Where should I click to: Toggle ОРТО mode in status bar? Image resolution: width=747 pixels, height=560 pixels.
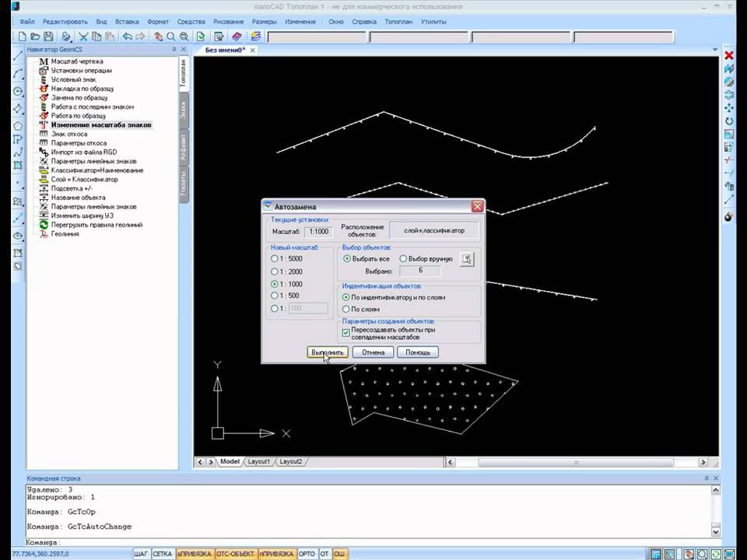[307, 554]
